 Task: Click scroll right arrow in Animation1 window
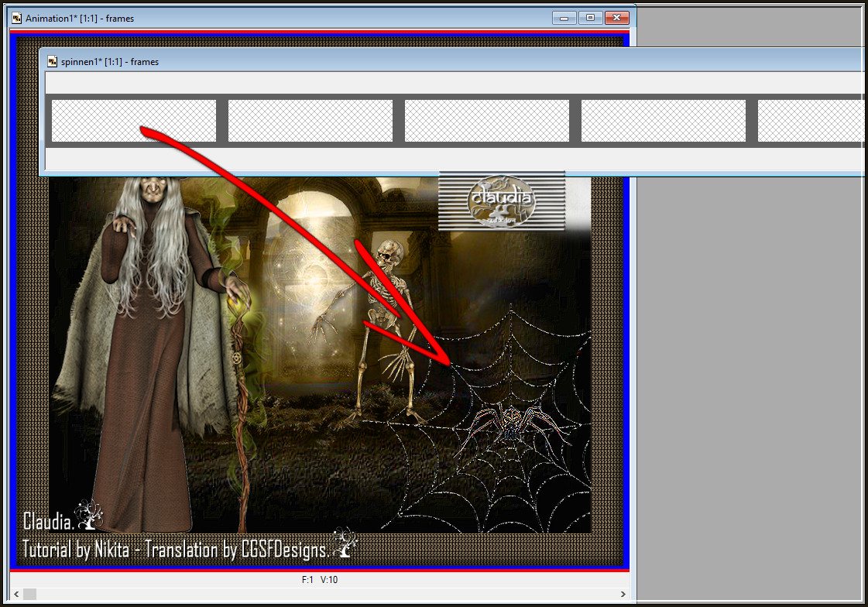[623, 594]
